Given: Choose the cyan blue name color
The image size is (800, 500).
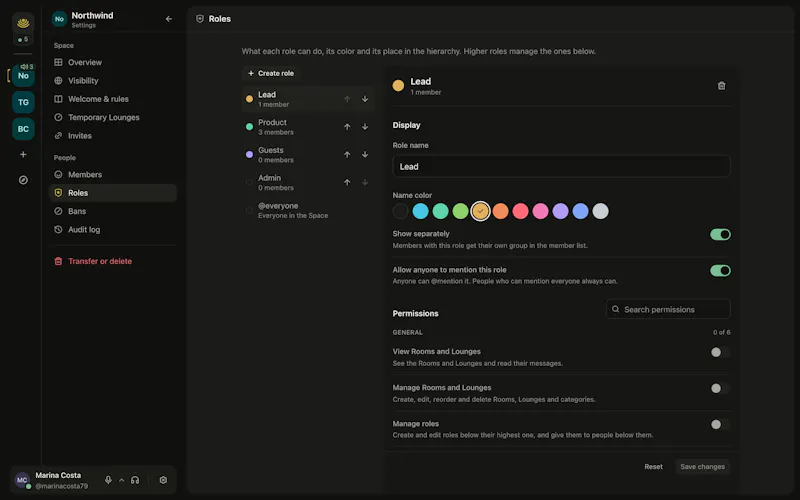Looking at the screenshot, I should pos(420,211).
